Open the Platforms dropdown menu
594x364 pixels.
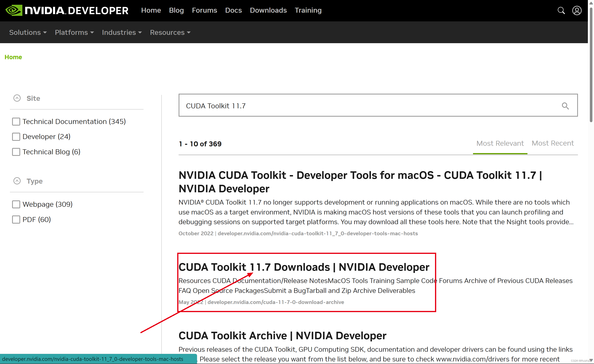(x=74, y=32)
